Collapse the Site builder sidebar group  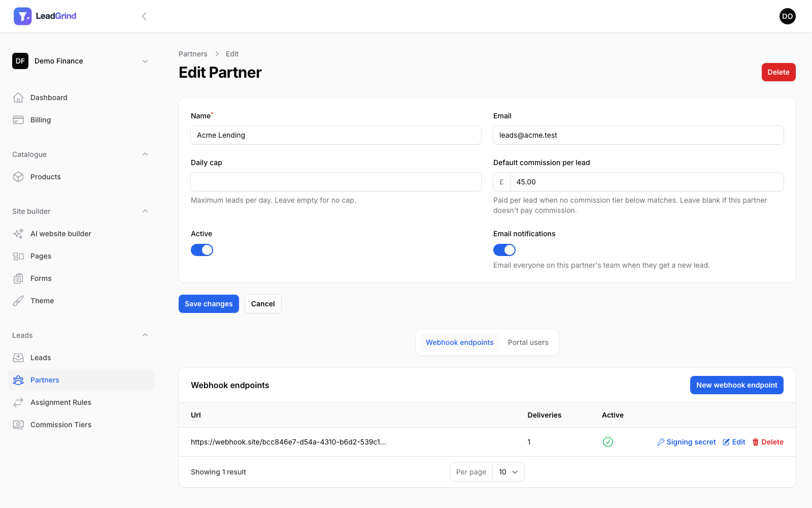coord(145,211)
